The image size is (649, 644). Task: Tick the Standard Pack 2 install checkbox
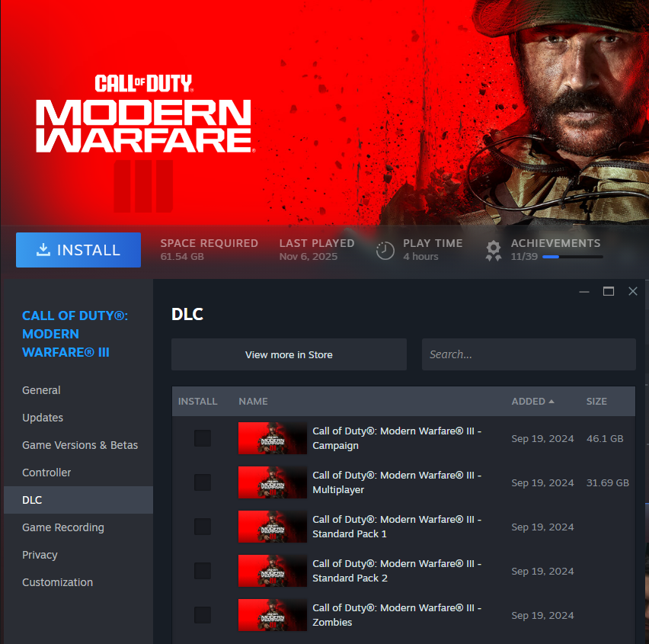tap(203, 571)
